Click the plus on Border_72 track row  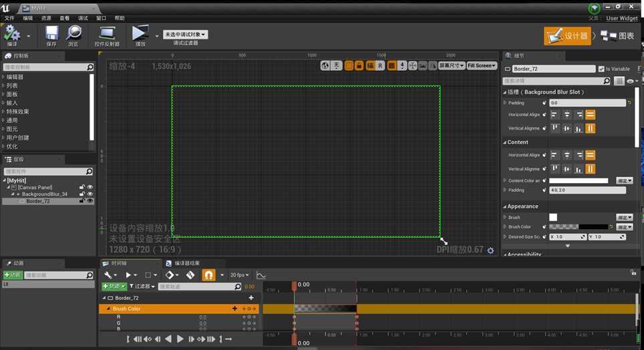click(251, 298)
